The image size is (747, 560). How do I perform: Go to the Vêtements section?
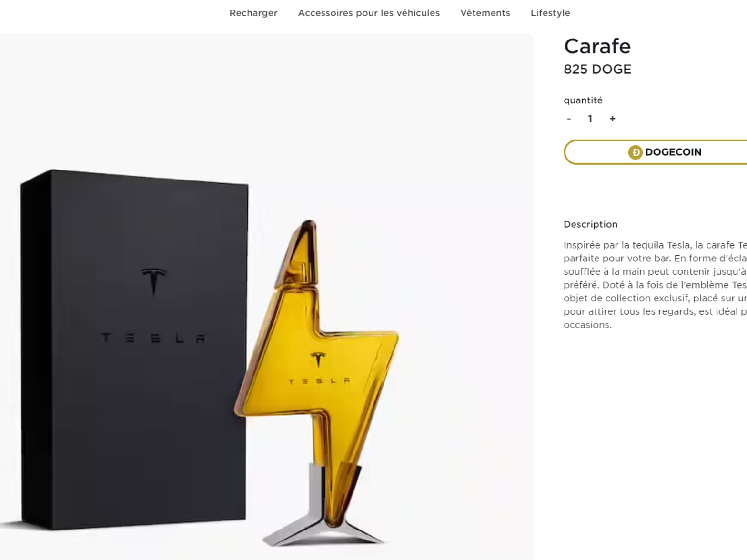485,13
